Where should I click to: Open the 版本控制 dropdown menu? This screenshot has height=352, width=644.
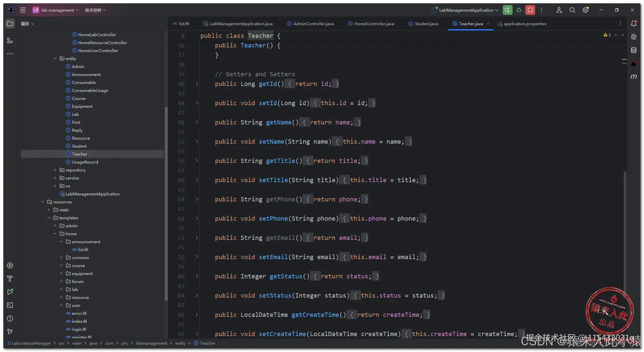coord(96,10)
